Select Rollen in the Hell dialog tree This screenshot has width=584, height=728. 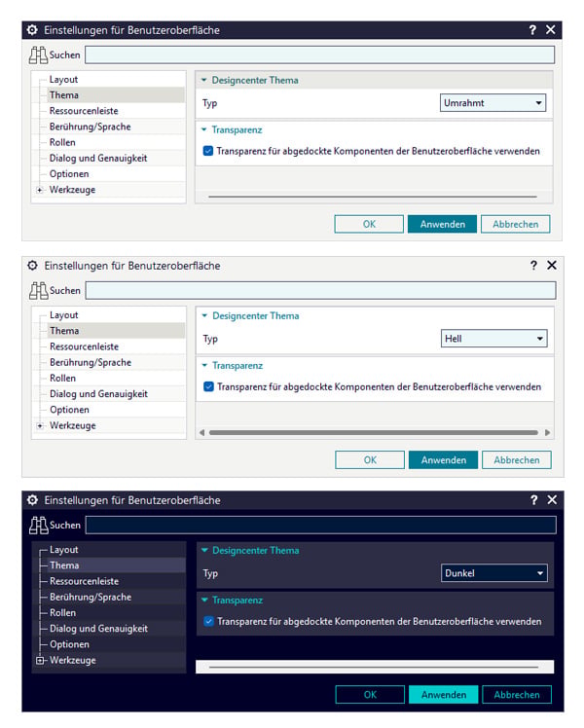pyautogui.click(x=62, y=378)
